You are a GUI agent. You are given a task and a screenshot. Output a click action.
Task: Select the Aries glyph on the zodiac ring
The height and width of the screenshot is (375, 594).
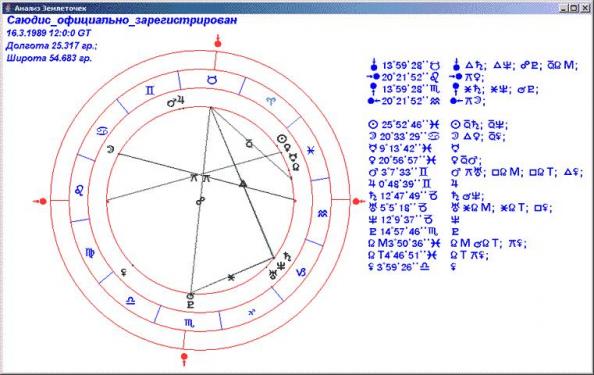(x=271, y=101)
